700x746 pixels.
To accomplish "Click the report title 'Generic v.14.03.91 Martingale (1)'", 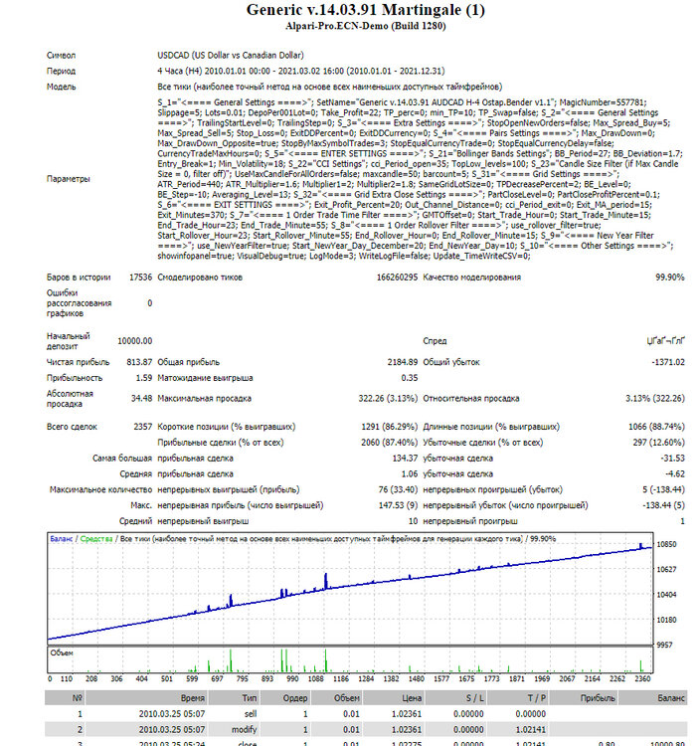I will tap(365, 10).
